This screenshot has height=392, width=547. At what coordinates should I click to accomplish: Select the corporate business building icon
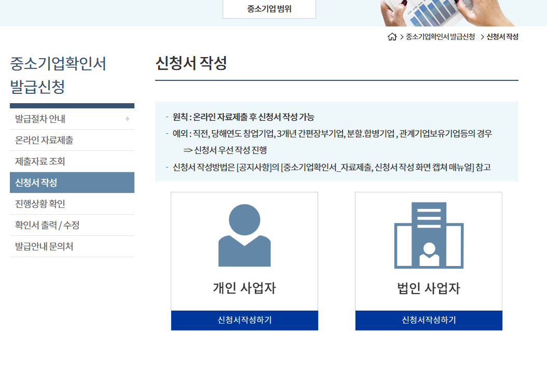pyautogui.click(x=429, y=235)
